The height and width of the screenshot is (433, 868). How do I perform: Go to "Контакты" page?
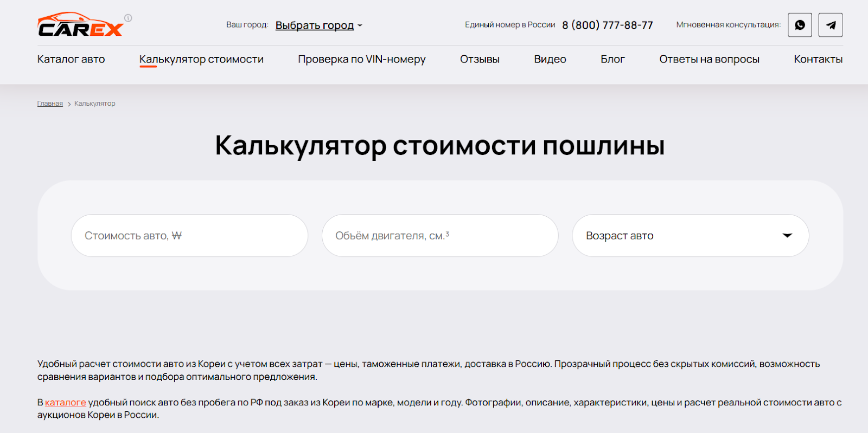(x=818, y=59)
